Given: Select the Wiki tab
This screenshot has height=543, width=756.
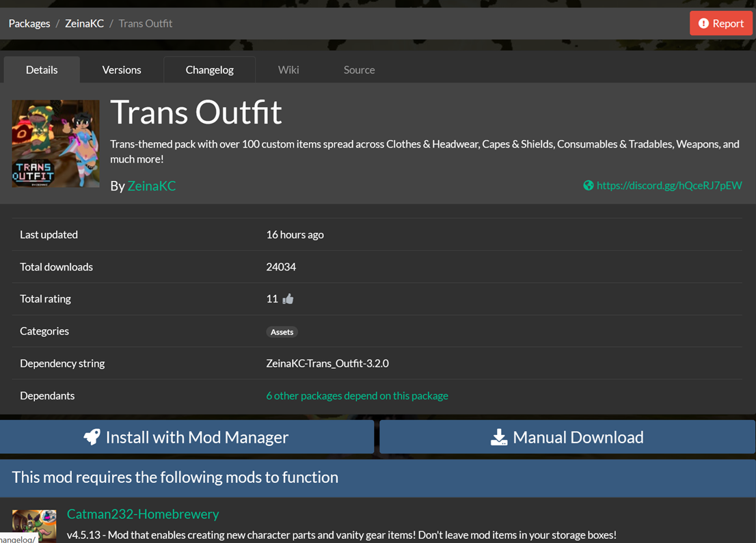Looking at the screenshot, I should click(x=288, y=70).
